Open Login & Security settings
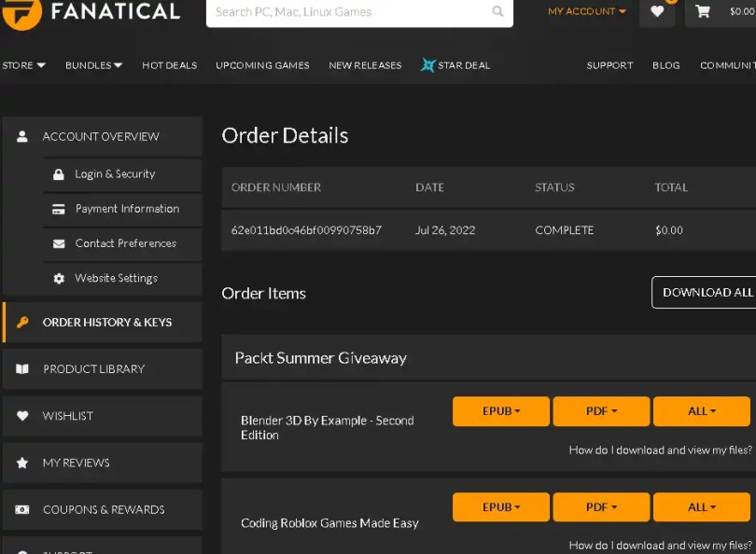The image size is (756, 554). [122, 173]
